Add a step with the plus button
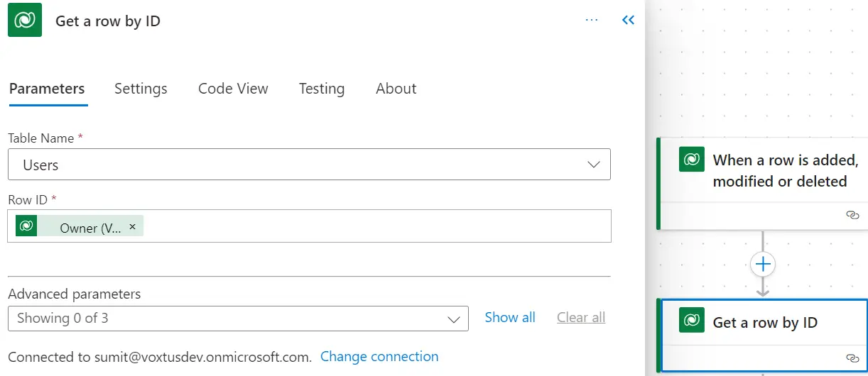The image size is (868, 376). point(763,265)
